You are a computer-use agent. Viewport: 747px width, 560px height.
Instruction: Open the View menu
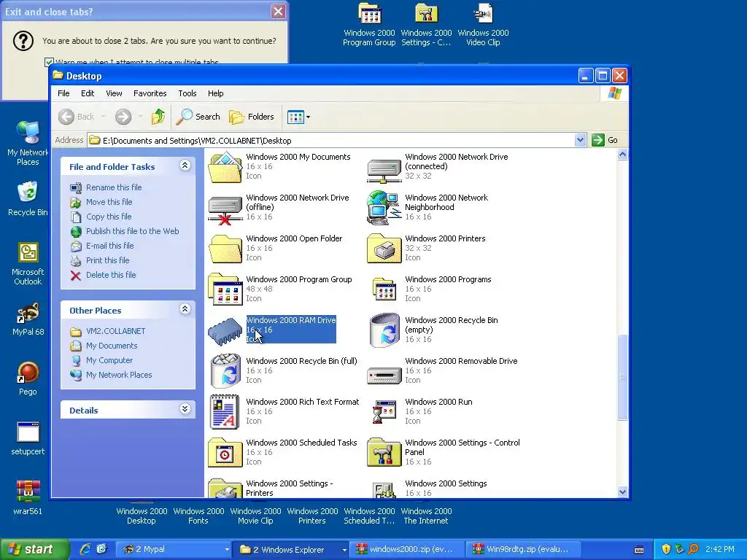[113, 93]
